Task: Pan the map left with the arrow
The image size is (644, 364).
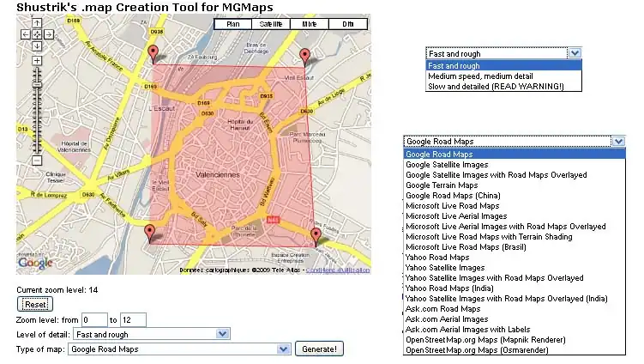Action: 26,35
